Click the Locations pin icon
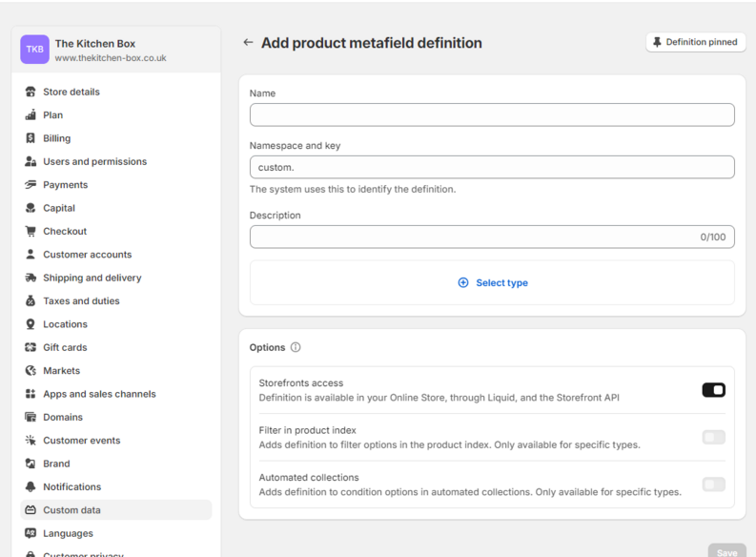Screen dimensions: 756x557 pos(31,324)
